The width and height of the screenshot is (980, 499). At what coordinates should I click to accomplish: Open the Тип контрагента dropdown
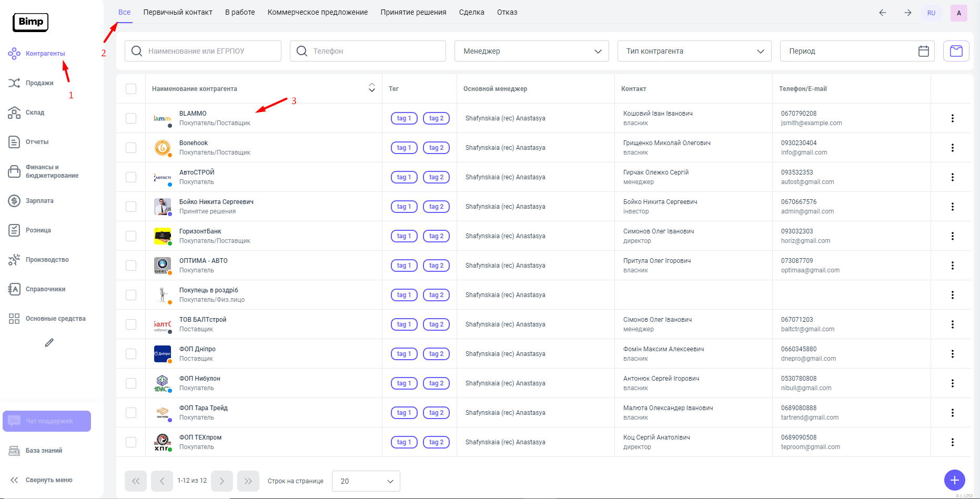694,51
